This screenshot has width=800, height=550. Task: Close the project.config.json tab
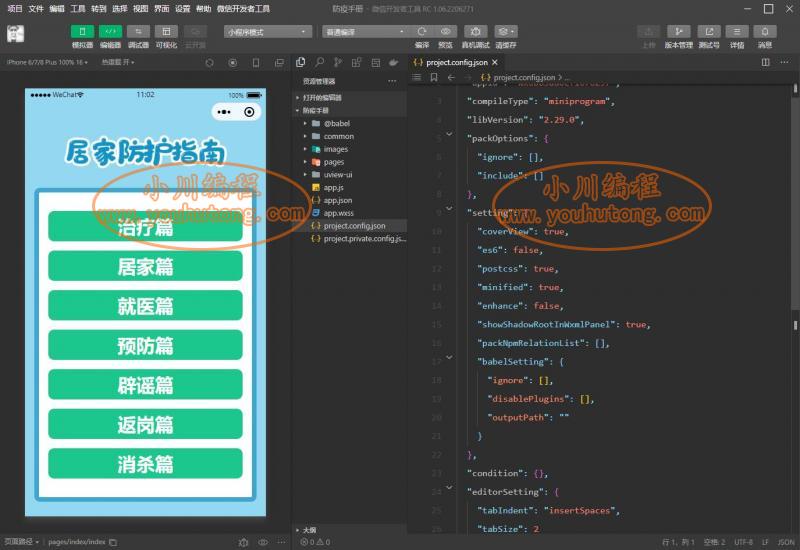pyautogui.click(x=494, y=62)
